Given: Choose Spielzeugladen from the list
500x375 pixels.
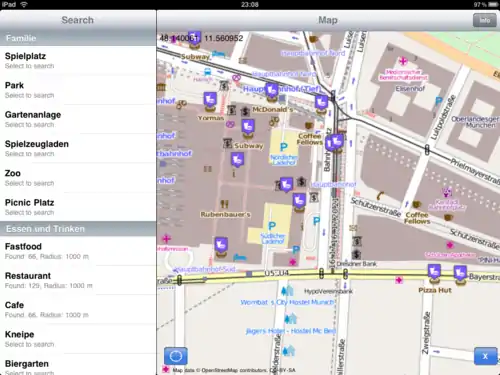Looking at the screenshot, I should [x=78, y=148].
